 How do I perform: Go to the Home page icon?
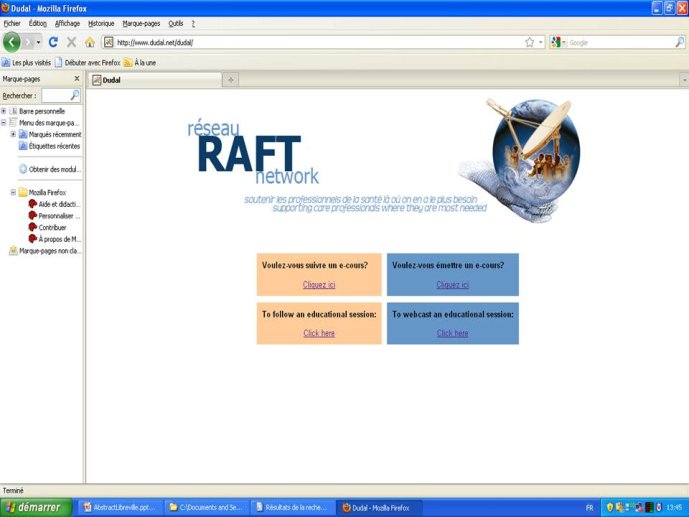[90, 42]
